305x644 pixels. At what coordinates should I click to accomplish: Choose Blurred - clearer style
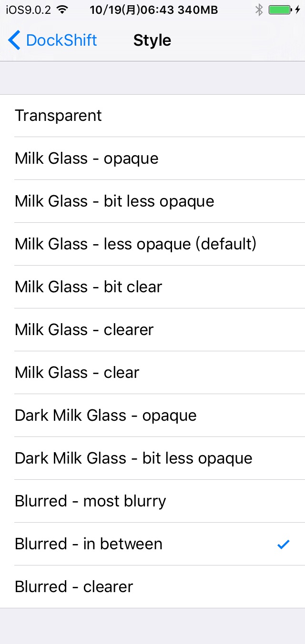pos(152,587)
